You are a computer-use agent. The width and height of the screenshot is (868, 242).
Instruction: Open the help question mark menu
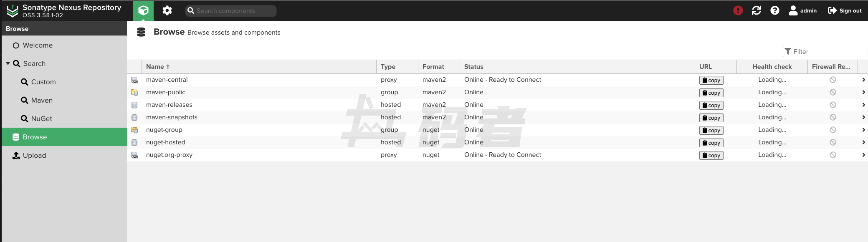[x=774, y=10]
